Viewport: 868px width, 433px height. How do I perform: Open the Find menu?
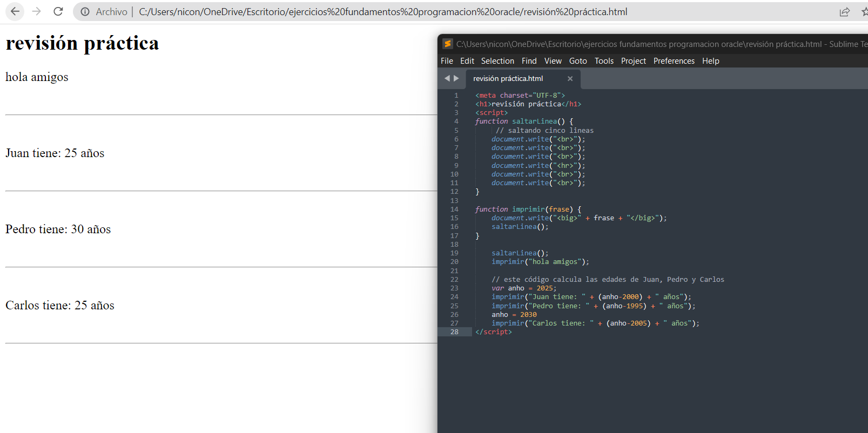pos(529,61)
